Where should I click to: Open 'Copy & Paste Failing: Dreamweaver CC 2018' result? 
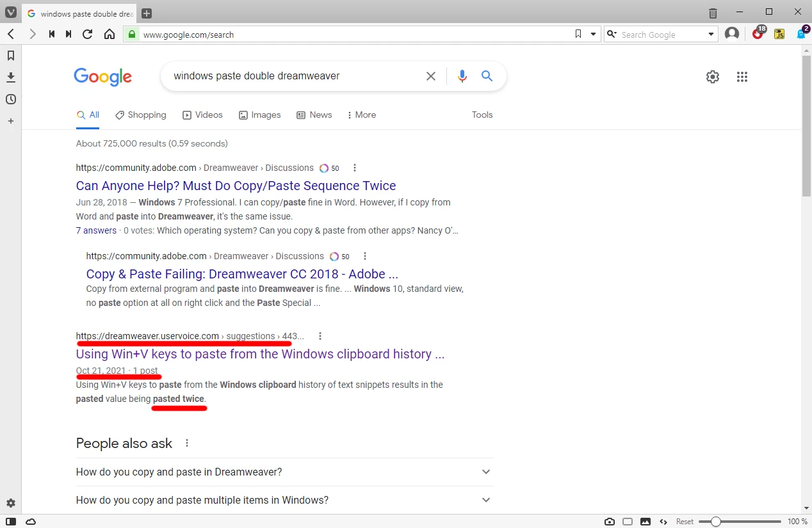[242, 274]
